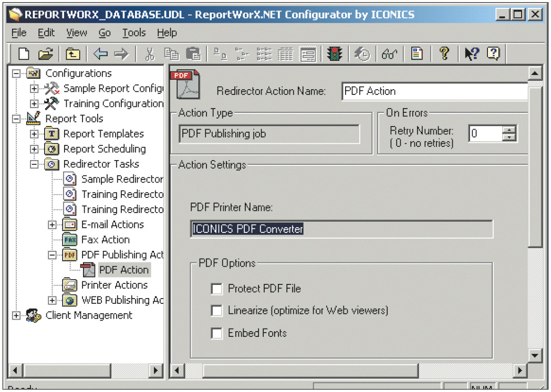Click the New document toolbar icon
551x392 pixels.
click(x=24, y=54)
